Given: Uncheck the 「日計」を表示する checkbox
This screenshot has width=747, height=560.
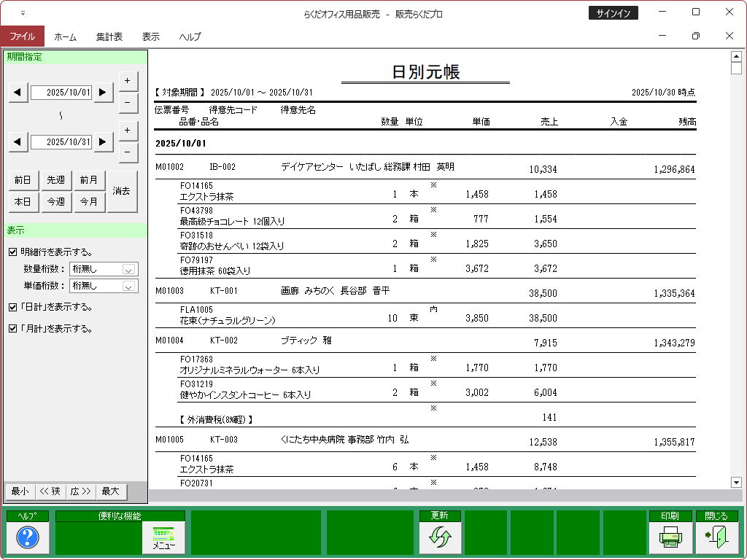Looking at the screenshot, I should [x=12, y=307].
